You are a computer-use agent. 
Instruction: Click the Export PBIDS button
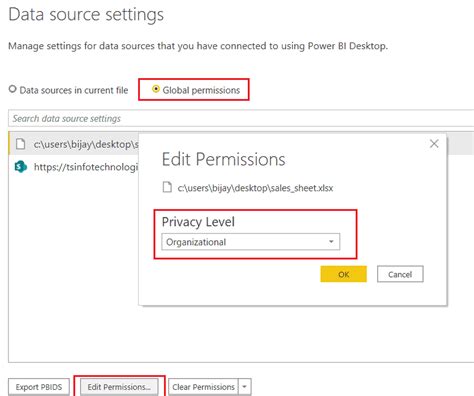39,387
